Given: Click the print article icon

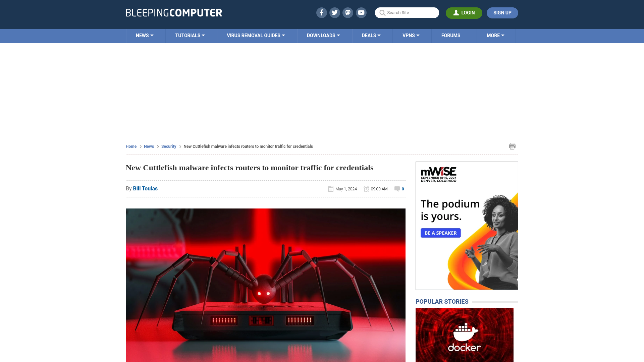Looking at the screenshot, I should point(512,146).
